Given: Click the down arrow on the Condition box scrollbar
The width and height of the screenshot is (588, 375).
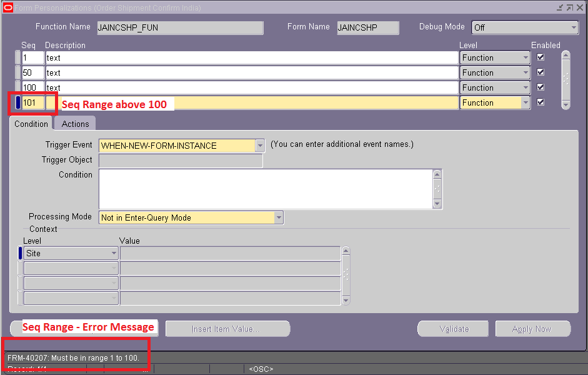Looking at the screenshot, I should point(436,205).
